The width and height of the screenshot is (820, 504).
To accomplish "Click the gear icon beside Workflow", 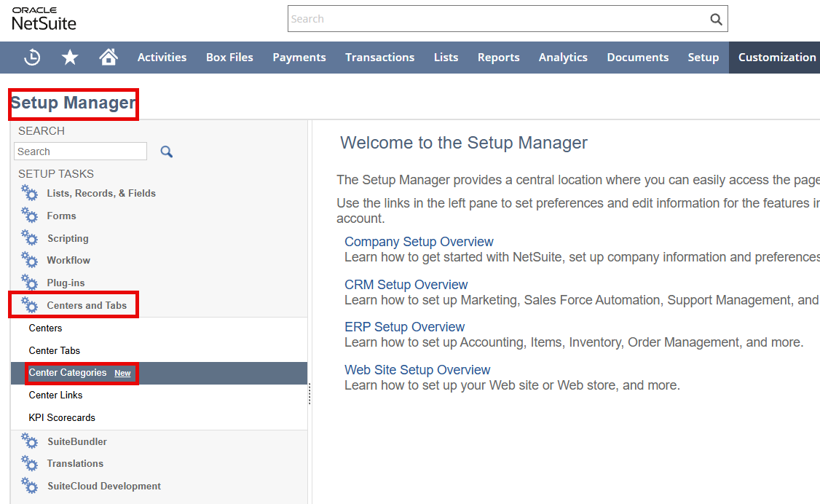I will [29, 260].
